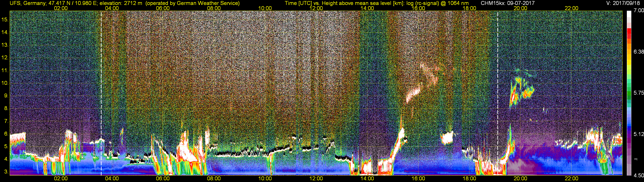
Task: Click the 10. km height axis label
Action: (x=5, y=83)
